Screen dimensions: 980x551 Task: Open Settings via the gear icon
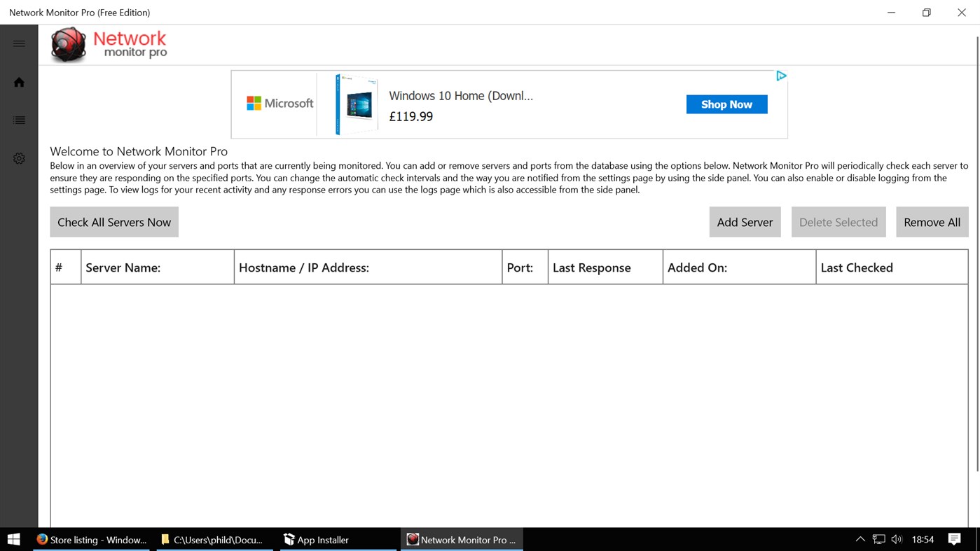(x=18, y=158)
